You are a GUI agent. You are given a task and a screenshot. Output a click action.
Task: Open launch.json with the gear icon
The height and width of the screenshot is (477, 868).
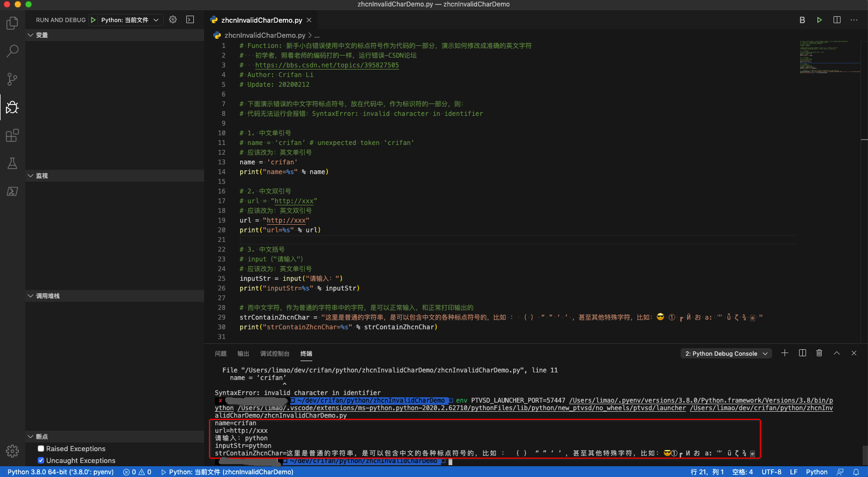click(x=173, y=19)
